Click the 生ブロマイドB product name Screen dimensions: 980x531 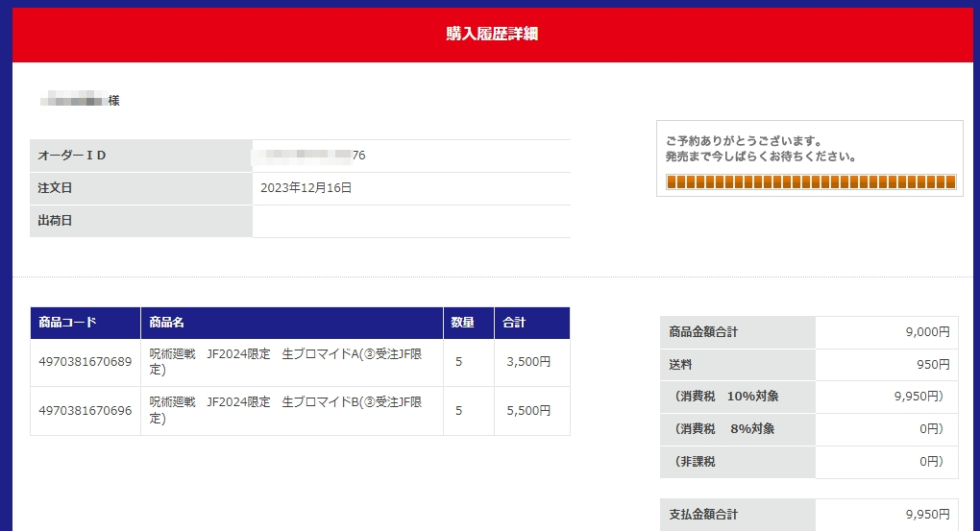pos(285,410)
